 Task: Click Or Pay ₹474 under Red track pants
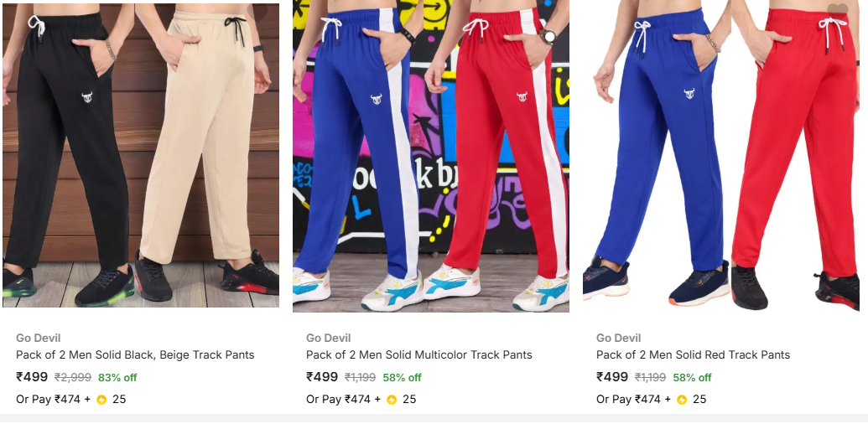click(x=628, y=399)
